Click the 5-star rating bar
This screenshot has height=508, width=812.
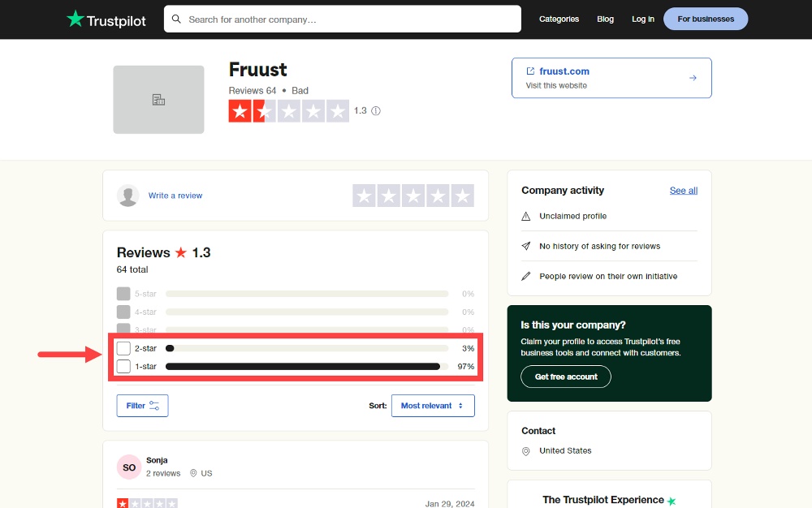pos(307,294)
